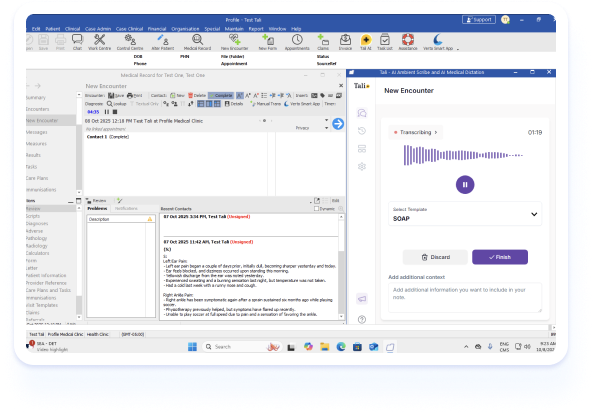This screenshot has width=594, height=415.
Task: Open Invoice from the toolbar
Action: 345,42
